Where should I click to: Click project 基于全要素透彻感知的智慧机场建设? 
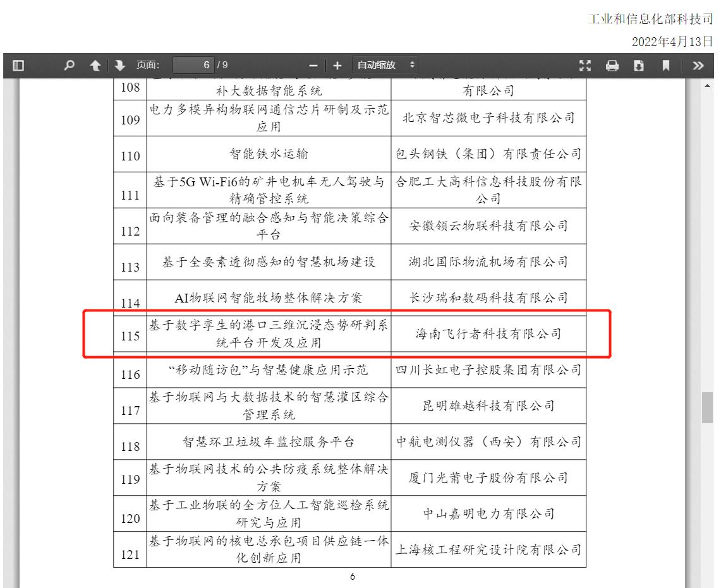coord(269,262)
